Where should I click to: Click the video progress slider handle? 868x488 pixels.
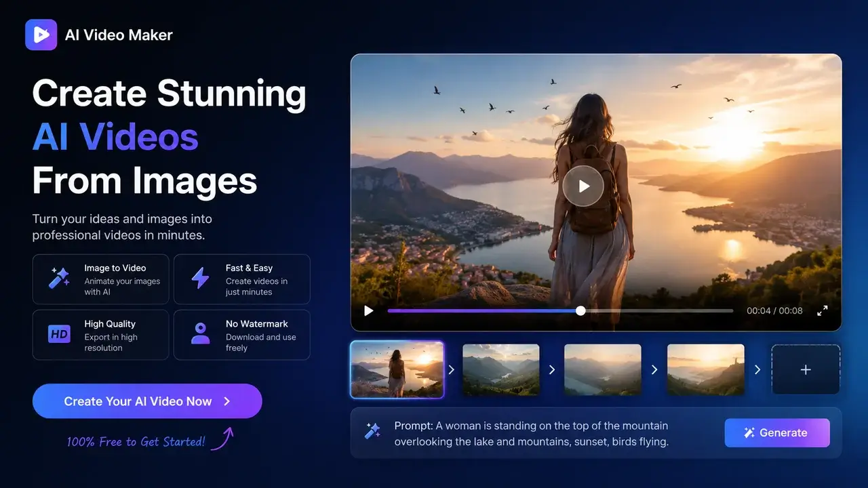tap(580, 310)
